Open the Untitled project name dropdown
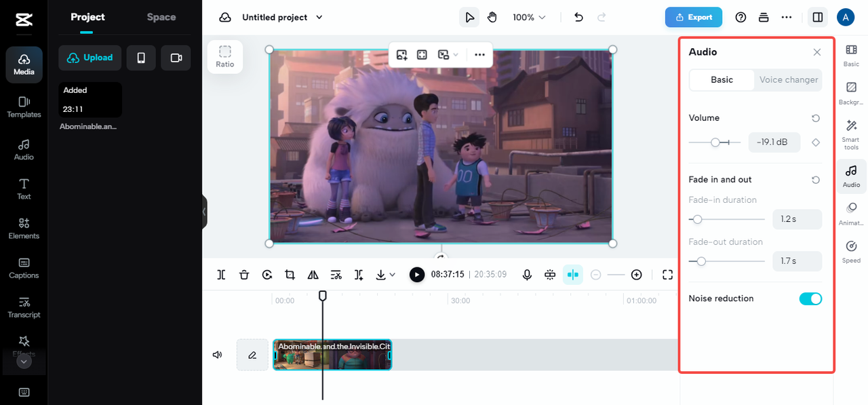868x405 pixels. coord(282,17)
